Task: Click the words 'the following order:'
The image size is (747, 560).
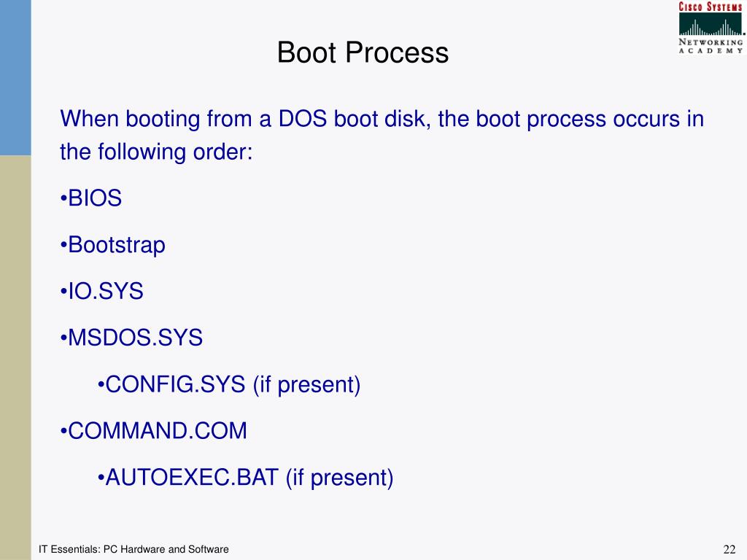Action: (x=156, y=152)
